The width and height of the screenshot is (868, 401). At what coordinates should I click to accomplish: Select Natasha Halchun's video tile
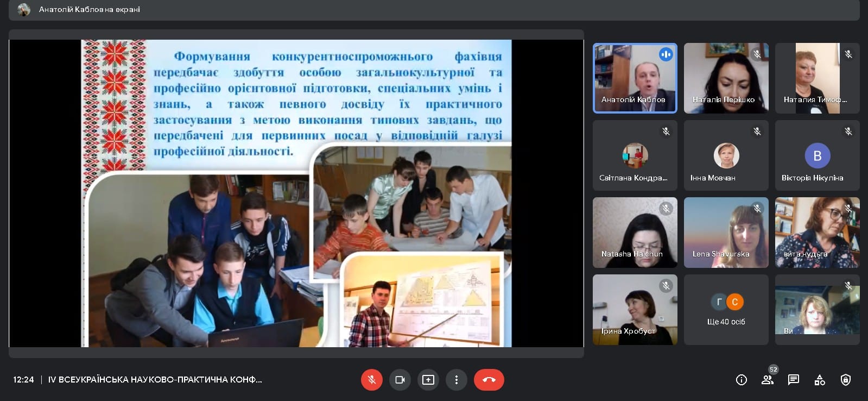pyautogui.click(x=635, y=232)
